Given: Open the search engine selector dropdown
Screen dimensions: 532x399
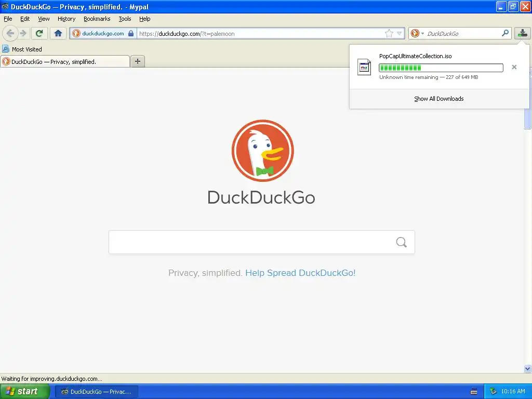Looking at the screenshot, I should click(x=417, y=33).
